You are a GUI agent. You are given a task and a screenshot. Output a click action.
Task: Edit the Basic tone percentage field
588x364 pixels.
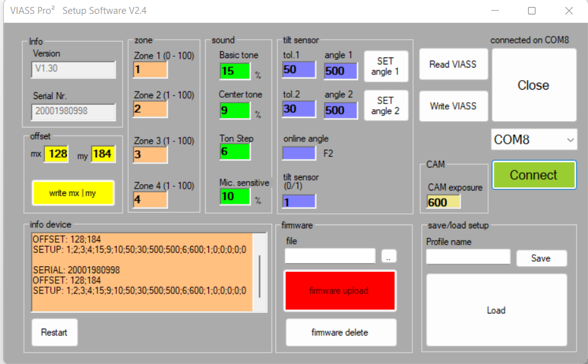coord(235,71)
